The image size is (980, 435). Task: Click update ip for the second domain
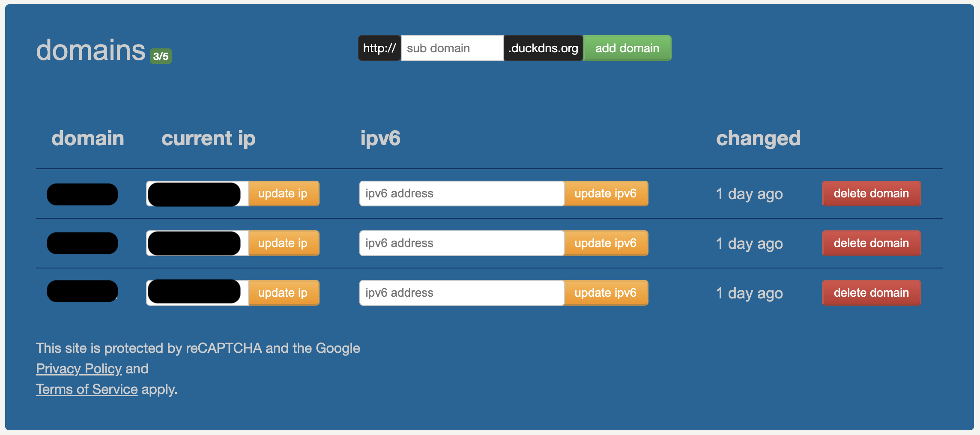(x=284, y=243)
